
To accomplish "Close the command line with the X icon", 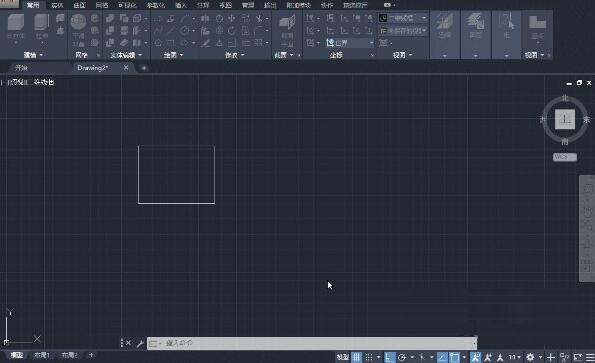I will (x=128, y=343).
